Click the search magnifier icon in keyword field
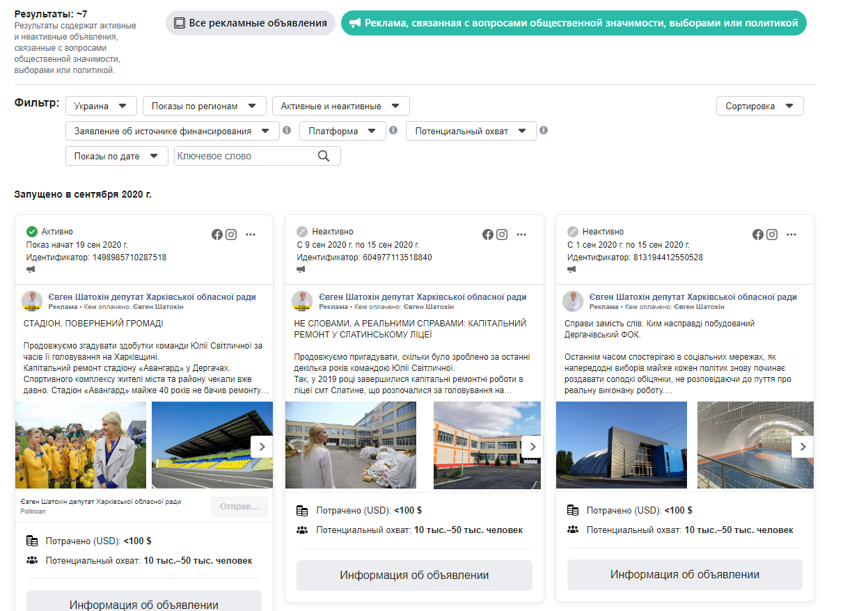 click(324, 156)
